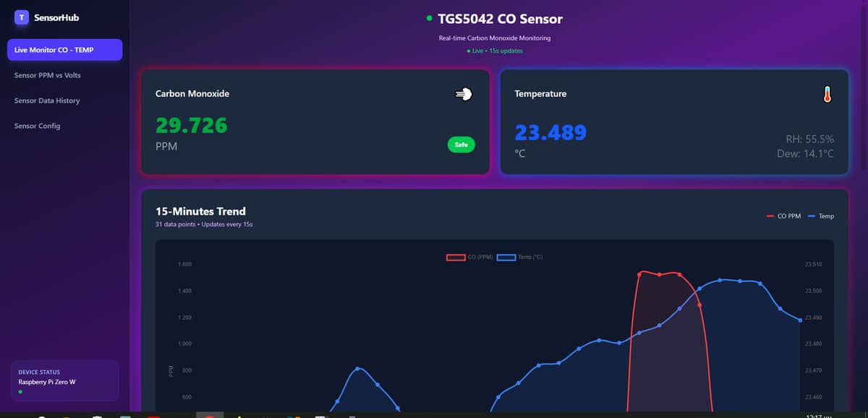Click the DEVICE STATUS label

point(39,372)
